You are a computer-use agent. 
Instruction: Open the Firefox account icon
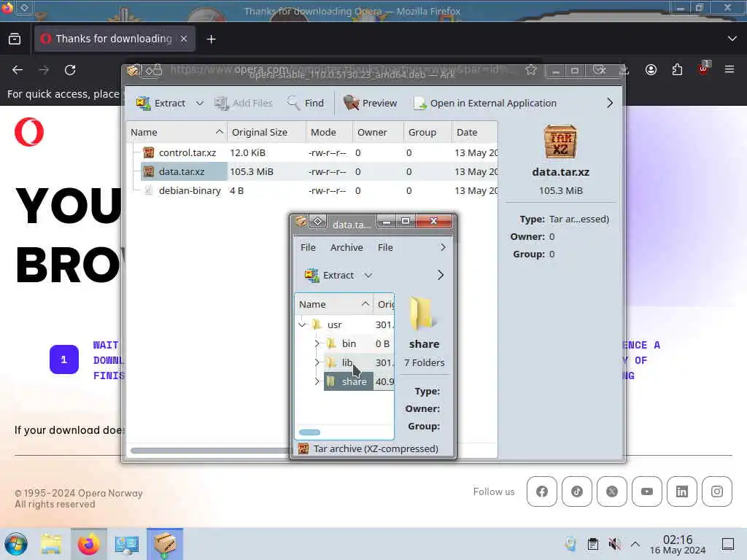(x=651, y=70)
